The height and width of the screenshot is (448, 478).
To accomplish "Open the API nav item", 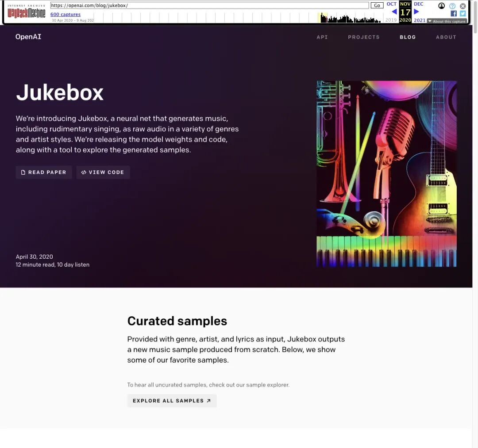I will (322, 37).
